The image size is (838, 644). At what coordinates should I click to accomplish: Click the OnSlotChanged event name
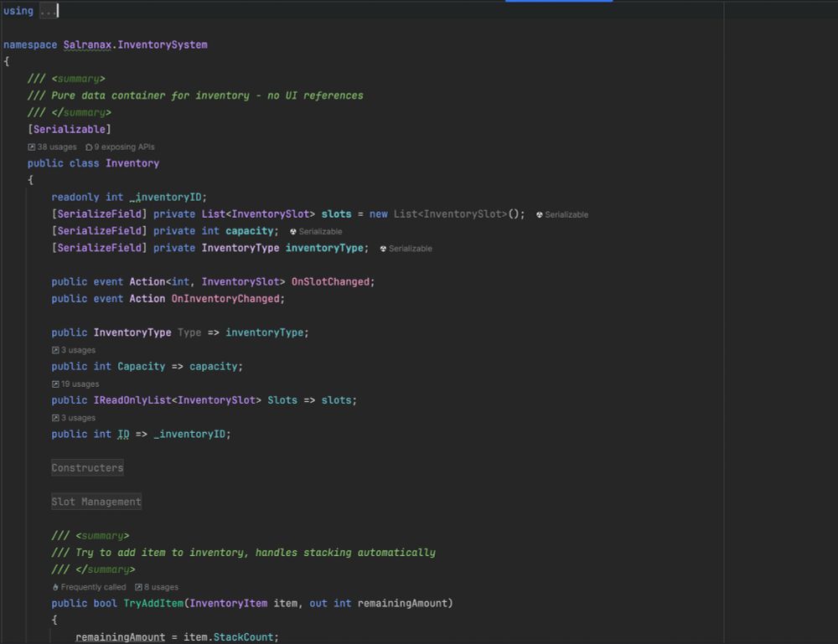click(330, 281)
